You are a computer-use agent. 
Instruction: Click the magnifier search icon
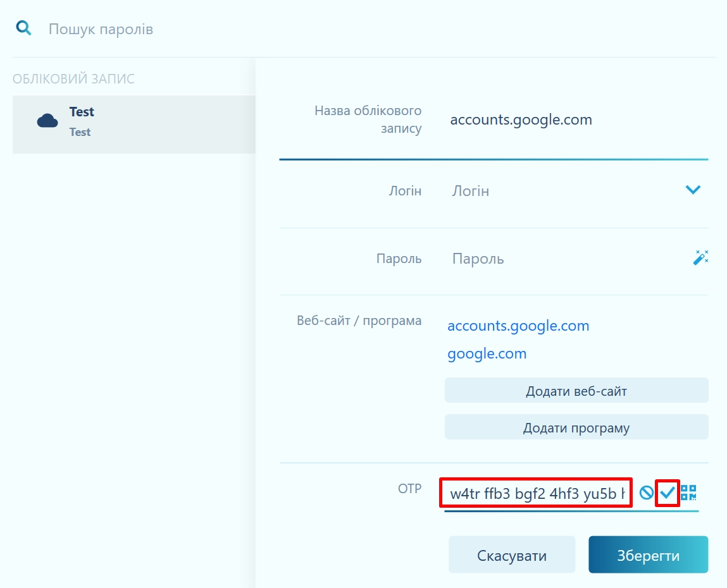[x=23, y=28]
